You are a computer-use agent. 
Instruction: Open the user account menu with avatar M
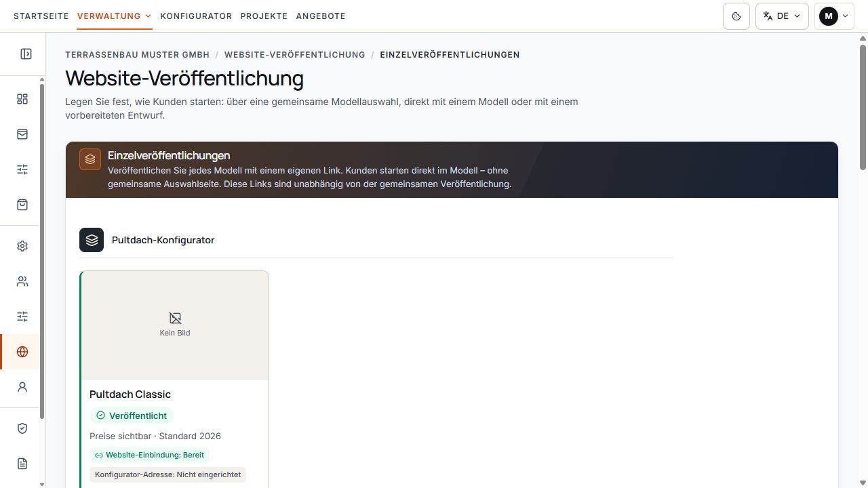pos(834,16)
